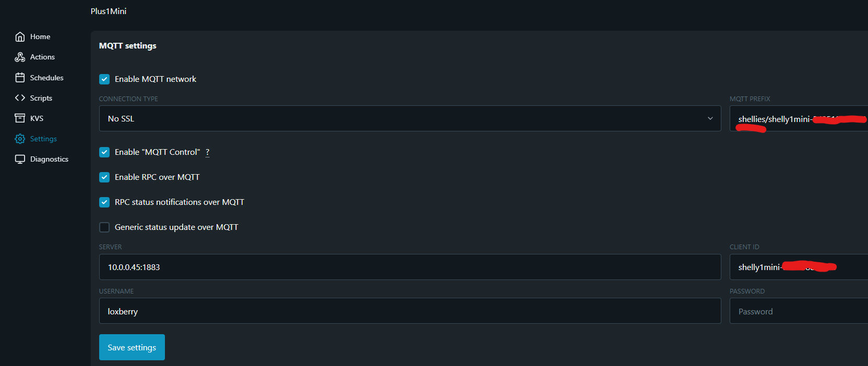Click the Scripts code brackets icon
Viewport: 868px width, 366px height.
pyautogui.click(x=20, y=98)
